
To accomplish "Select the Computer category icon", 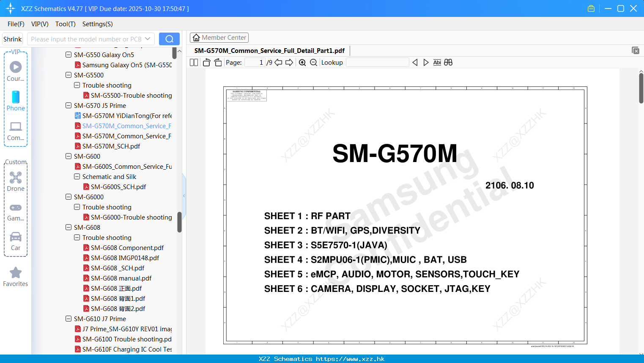I will point(16,131).
